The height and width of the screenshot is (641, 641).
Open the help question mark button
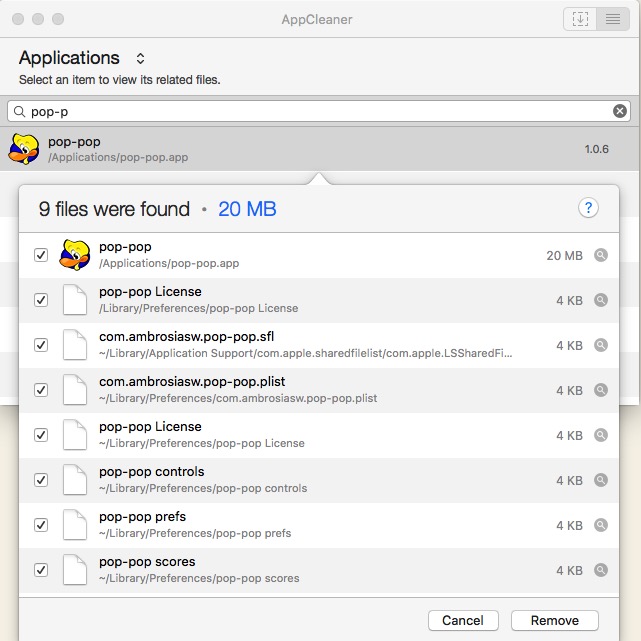tap(588, 208)
